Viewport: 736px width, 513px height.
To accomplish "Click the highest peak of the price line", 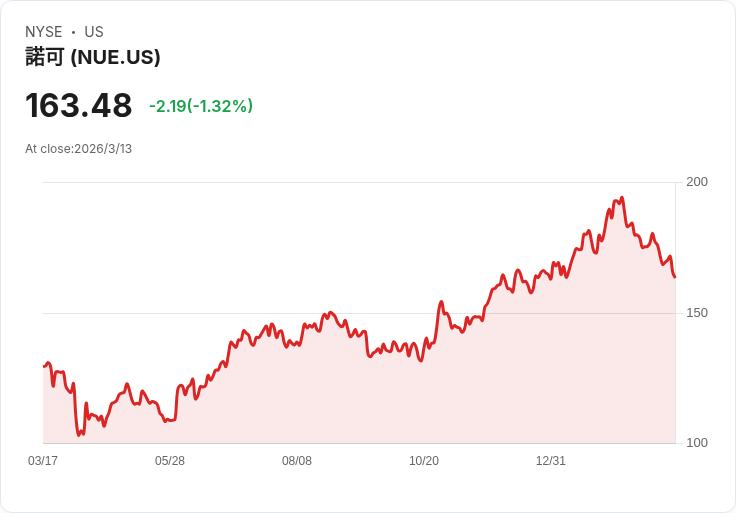I will (622, 198).
